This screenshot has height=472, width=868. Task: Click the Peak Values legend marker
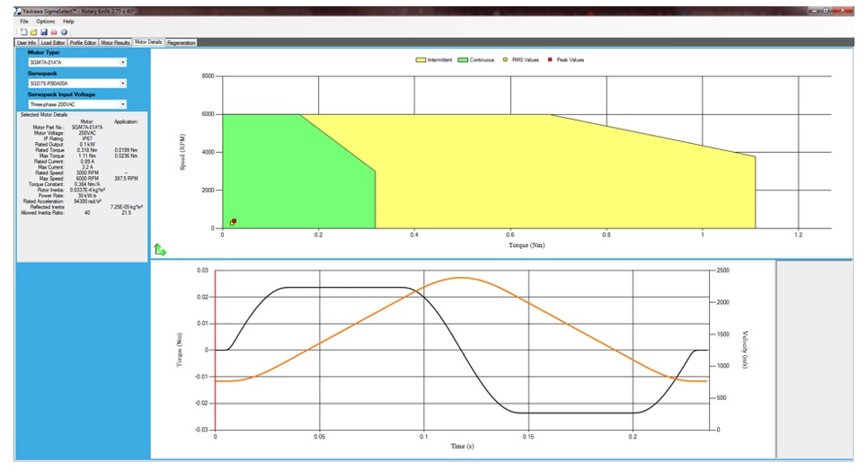[550, 60]
